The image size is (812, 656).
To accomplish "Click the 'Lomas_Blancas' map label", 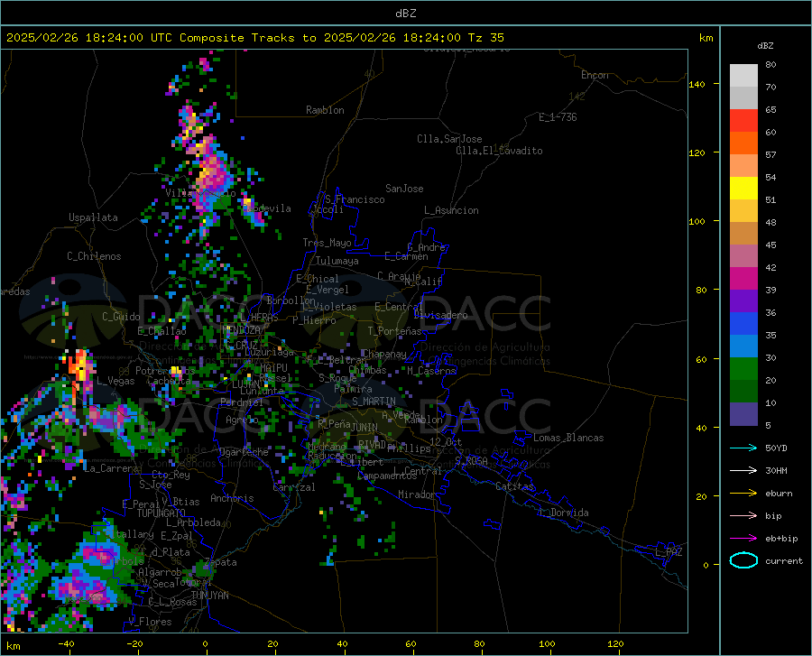I will (568, 438).
